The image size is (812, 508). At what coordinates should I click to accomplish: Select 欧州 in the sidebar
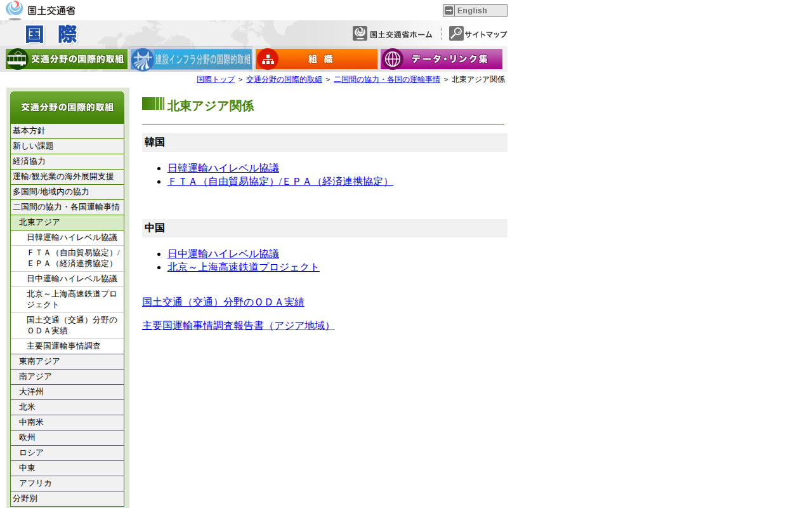click(67, 438)
